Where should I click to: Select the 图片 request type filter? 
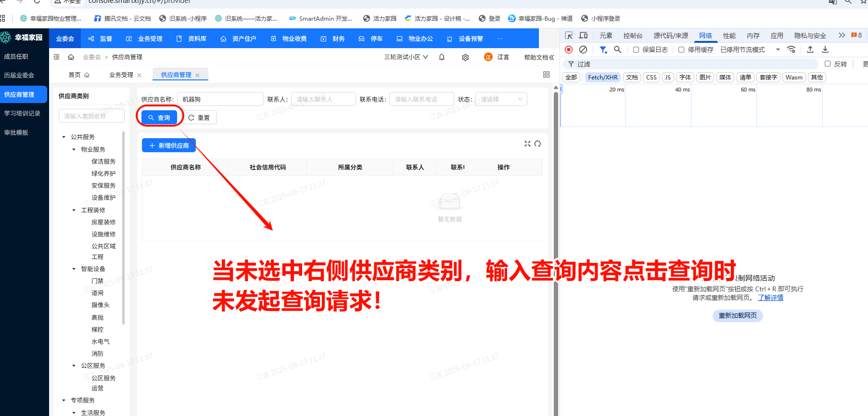(705, 78)
